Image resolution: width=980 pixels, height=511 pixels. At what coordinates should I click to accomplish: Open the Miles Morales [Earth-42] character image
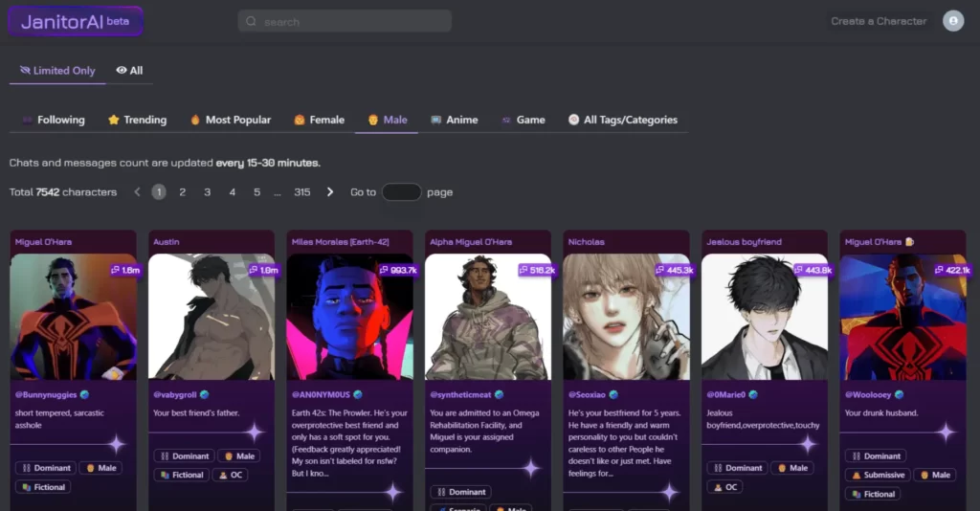click(x=350, y=317)
